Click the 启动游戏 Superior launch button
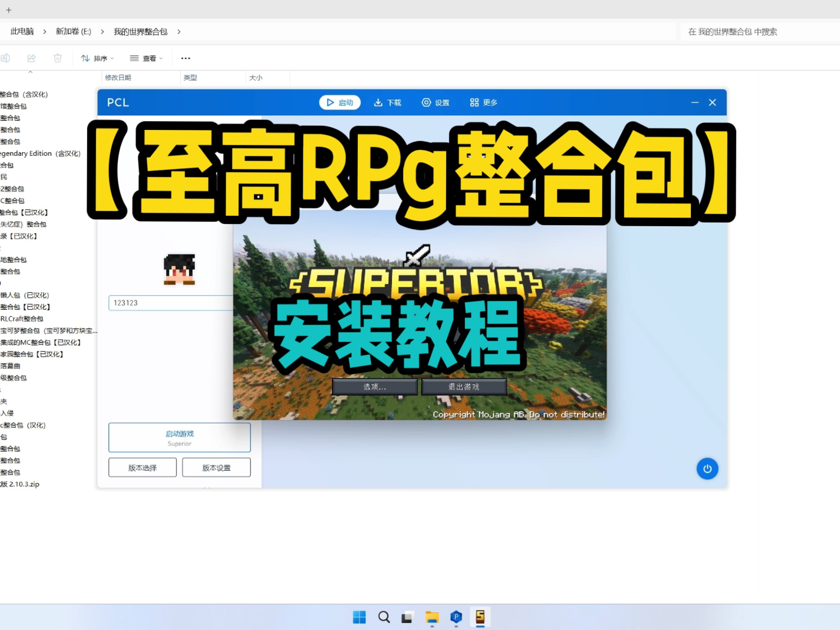 pos(179,437)
